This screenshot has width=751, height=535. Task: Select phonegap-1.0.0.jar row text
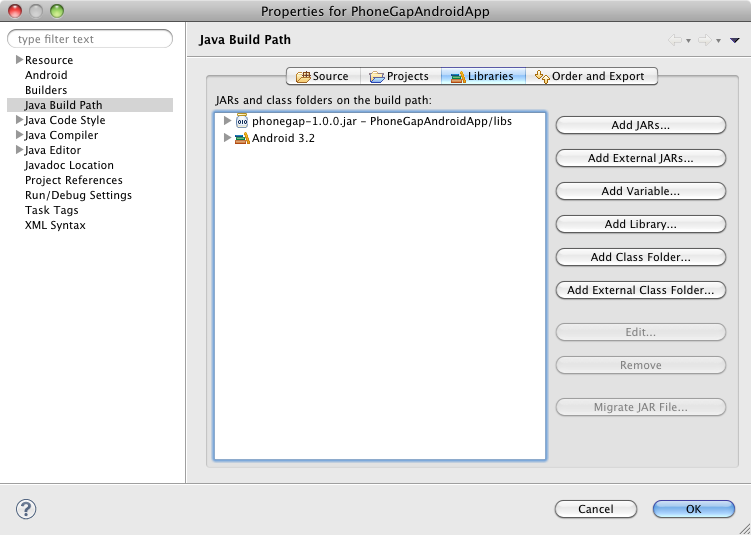(382, 121)
